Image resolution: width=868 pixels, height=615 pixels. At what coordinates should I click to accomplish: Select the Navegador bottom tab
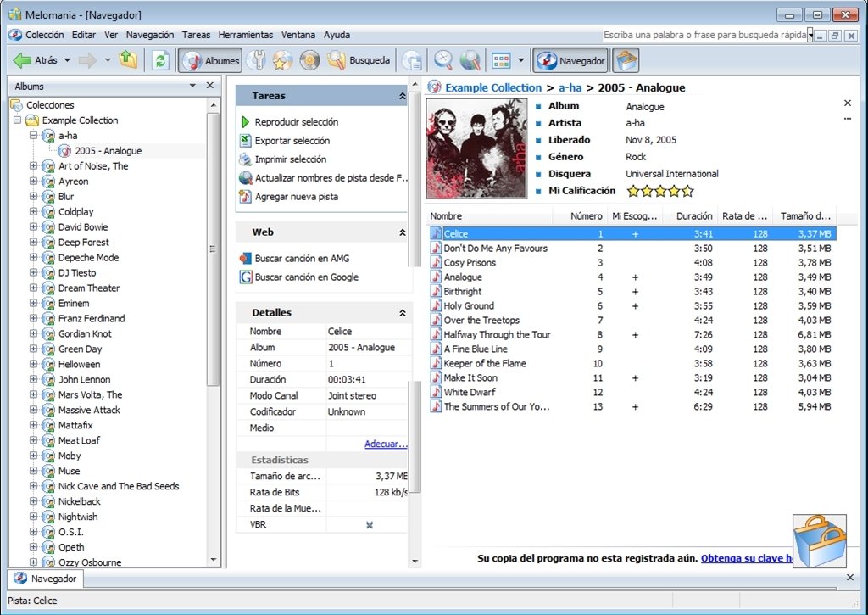point(45,579)
